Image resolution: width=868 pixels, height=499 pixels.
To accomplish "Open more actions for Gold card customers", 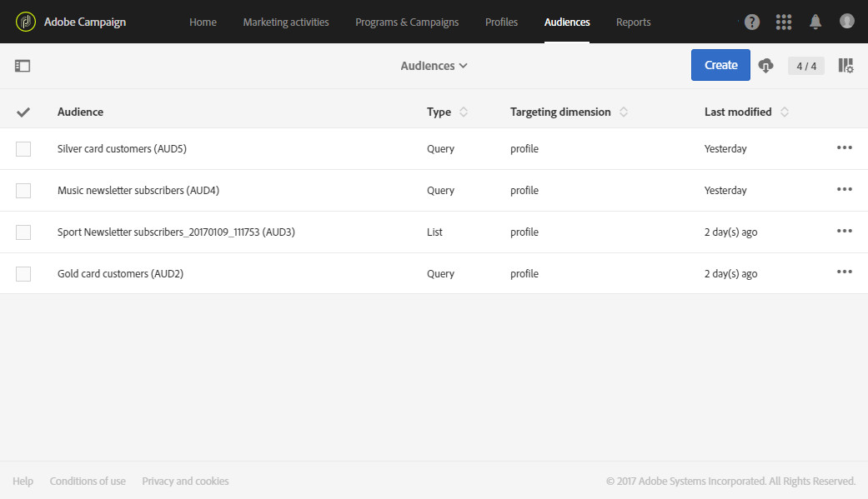I will [x=845, y=272].
